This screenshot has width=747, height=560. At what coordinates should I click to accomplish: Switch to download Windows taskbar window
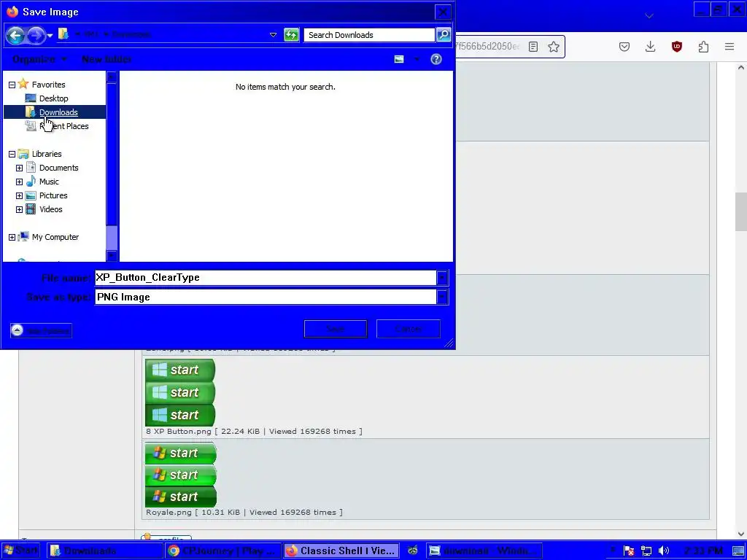click(484, 551)
